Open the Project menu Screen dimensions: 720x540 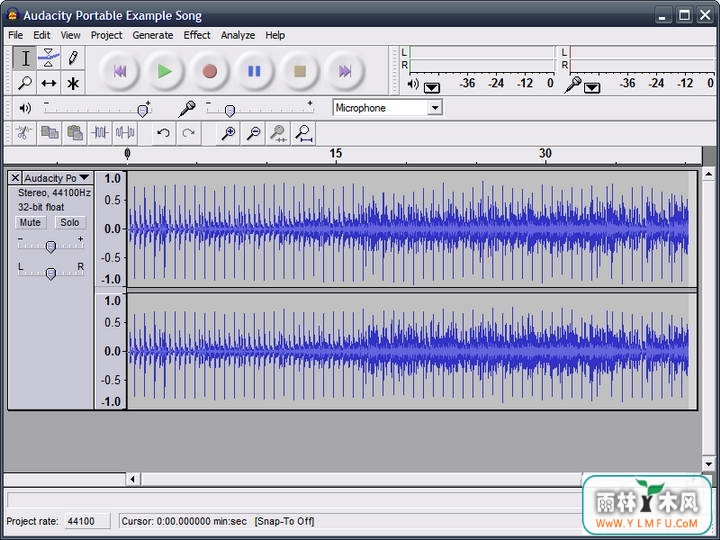(x=106, y=35)
